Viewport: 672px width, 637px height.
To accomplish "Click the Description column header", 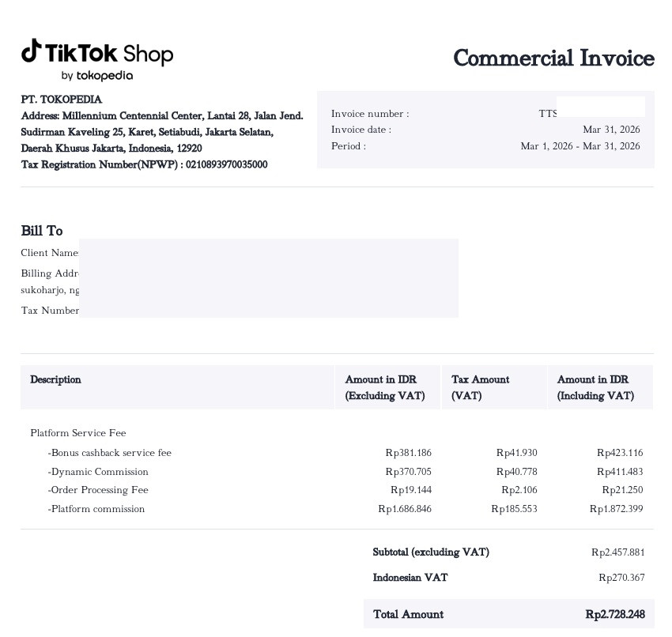I will pyautogui.click(x=55, y=379).
